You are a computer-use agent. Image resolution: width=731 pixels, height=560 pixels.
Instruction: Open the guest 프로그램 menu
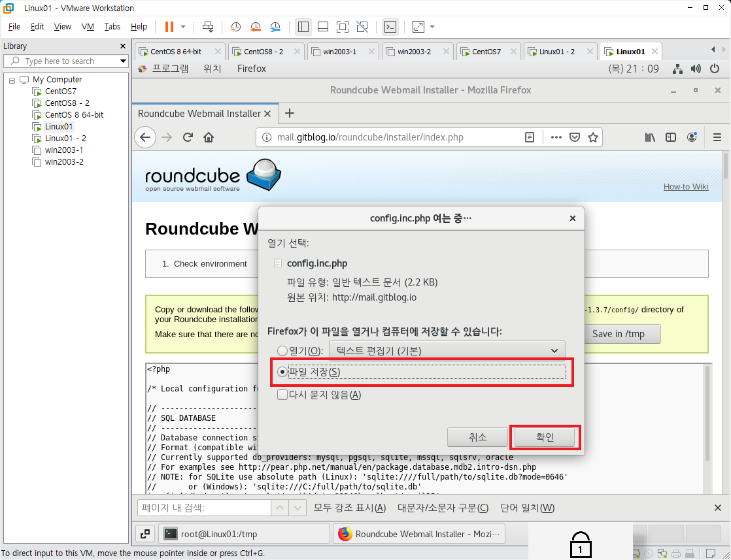(x=170, y=69)
